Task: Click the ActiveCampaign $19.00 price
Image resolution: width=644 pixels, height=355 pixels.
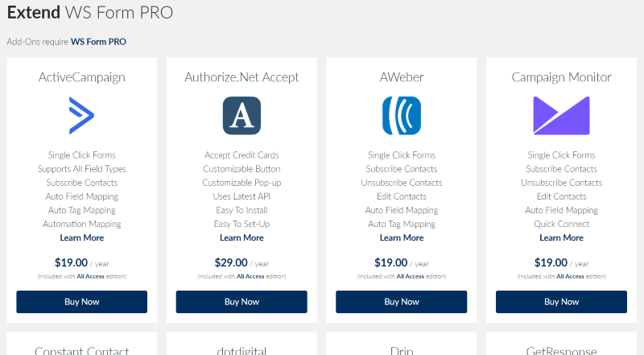Action: click(71, 262)
